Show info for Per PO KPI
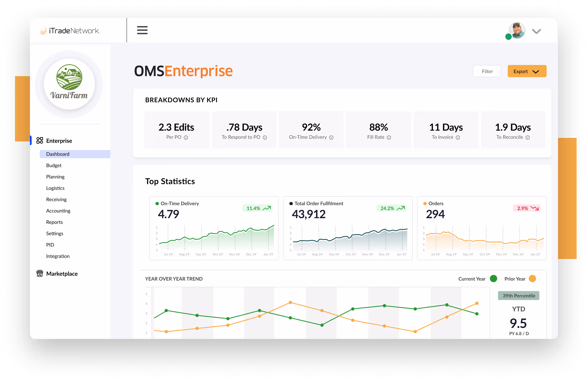This screenshot has width=588, height=381. 186,138
